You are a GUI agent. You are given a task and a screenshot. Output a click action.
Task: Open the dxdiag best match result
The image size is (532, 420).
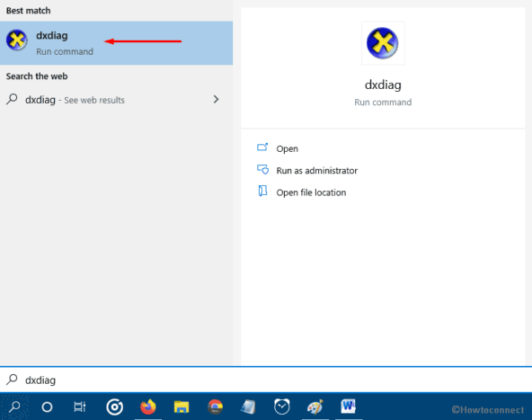(116, 43)
